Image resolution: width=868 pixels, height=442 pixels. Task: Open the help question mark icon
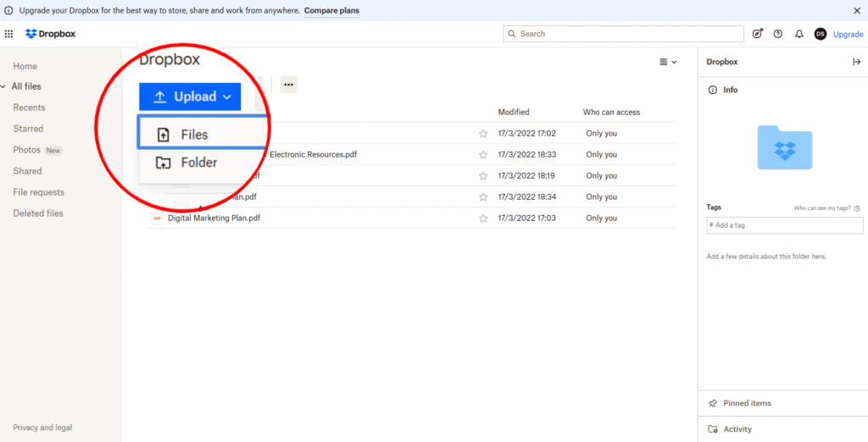[x=778, y=34]
